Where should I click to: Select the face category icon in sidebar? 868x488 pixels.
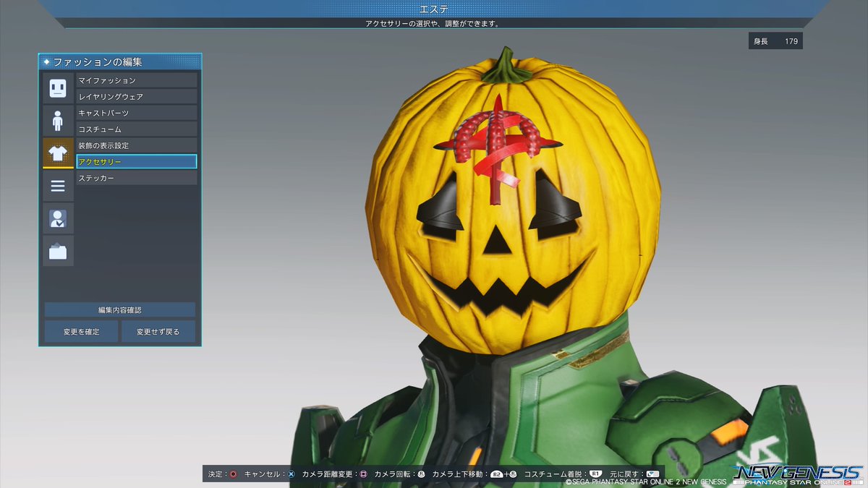pos(58,88)
